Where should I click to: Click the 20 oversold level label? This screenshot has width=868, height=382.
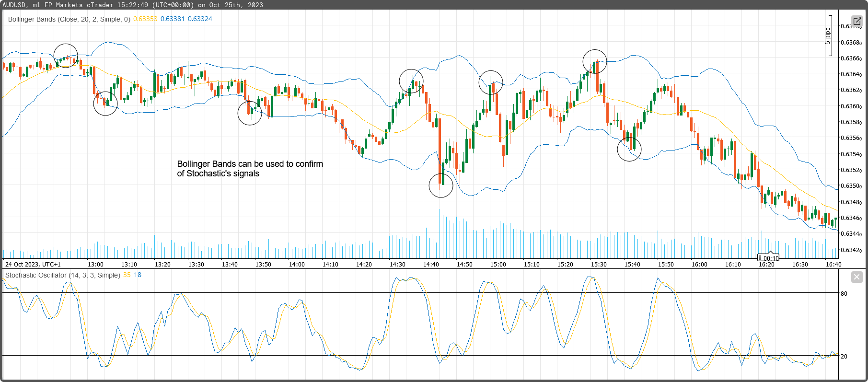pyautogui.click(x=844, y=357)
